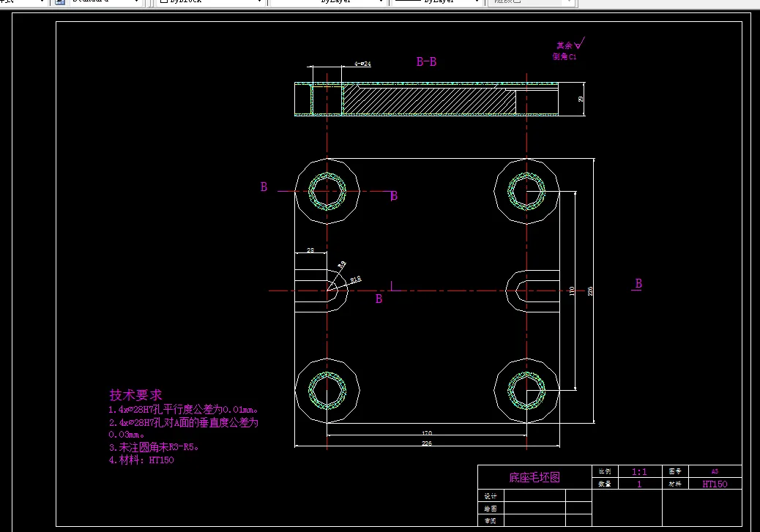Select the 倒角C1 chamfer note

point(565,56)
